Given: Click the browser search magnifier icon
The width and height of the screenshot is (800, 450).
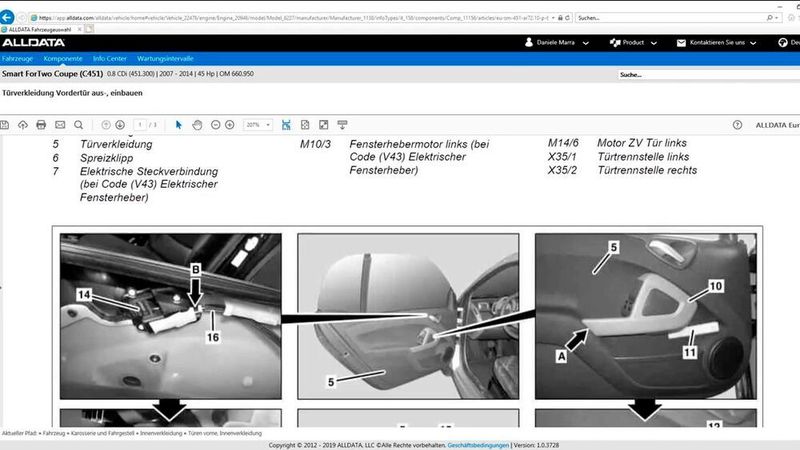Looking at the screenshot, I should 770,18.
